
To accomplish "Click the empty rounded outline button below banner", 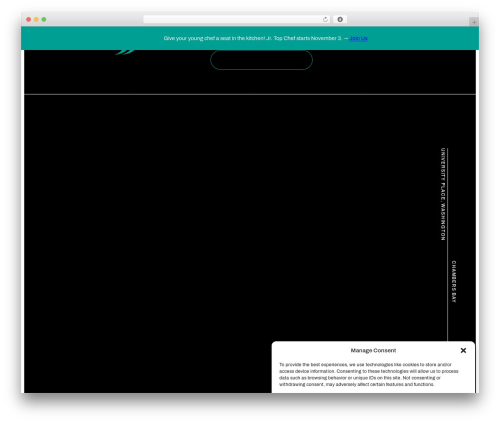I will tap(261, 60).
